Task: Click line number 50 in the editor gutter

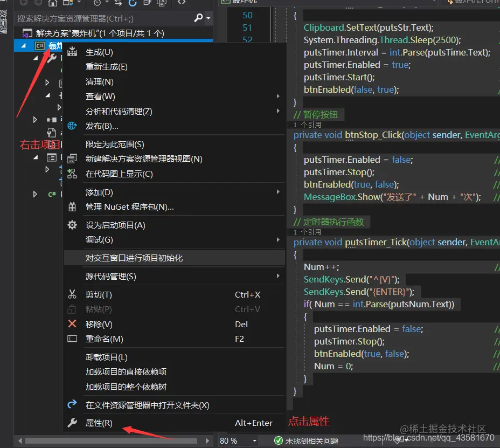Action: [x=247, y=15]
